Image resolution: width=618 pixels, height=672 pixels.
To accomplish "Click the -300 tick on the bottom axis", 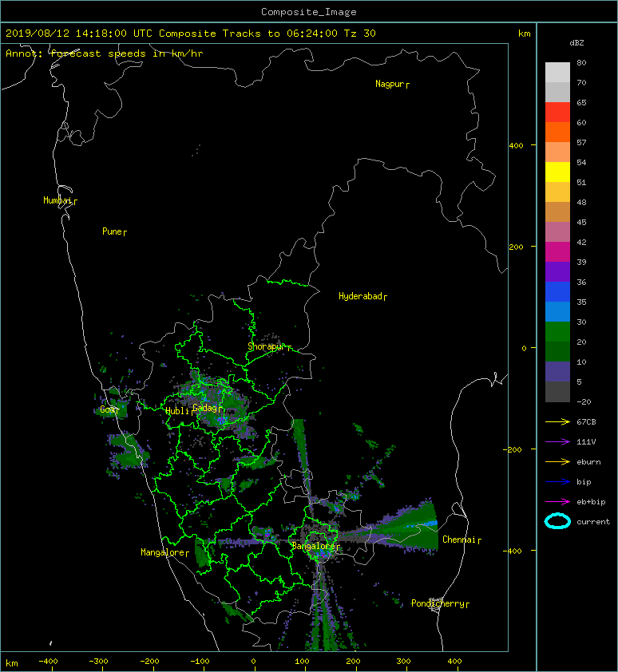I will (x=98, y=662).
